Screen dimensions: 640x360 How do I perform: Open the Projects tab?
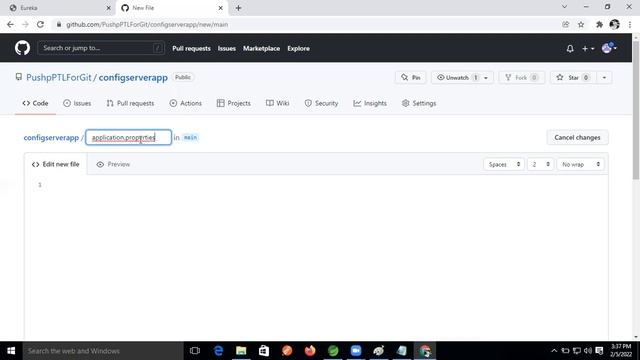[x=234, y=103]
